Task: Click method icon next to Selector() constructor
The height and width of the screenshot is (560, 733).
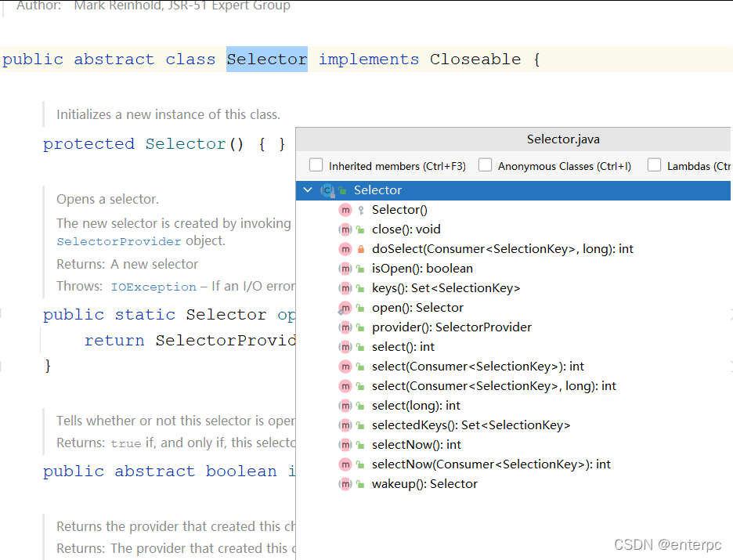Action: tap(345, 210)
